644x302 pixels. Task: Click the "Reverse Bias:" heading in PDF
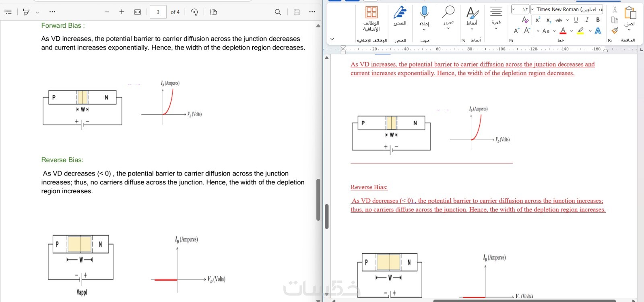[62, 160]
